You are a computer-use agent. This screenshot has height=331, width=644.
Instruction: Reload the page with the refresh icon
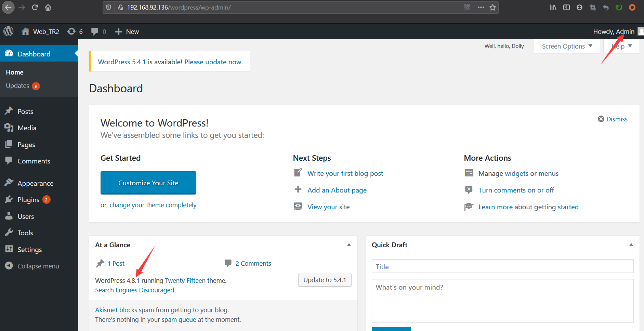click(x=35, y=7)
